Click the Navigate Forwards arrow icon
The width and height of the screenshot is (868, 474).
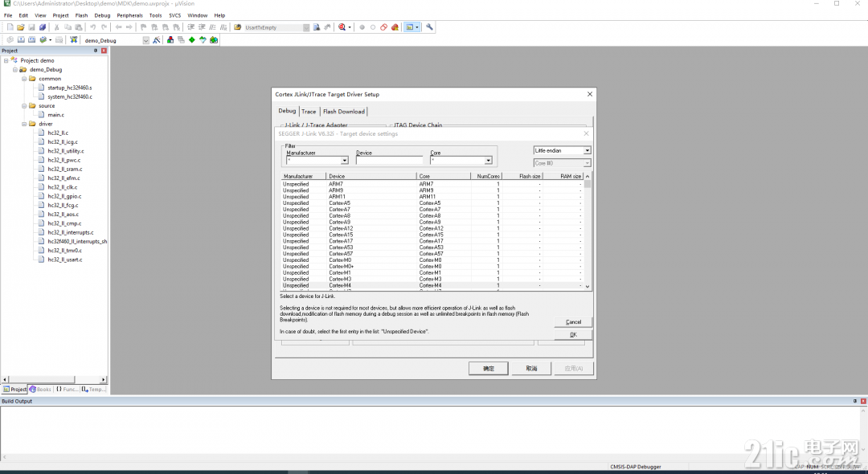click(x=129, y=27)
